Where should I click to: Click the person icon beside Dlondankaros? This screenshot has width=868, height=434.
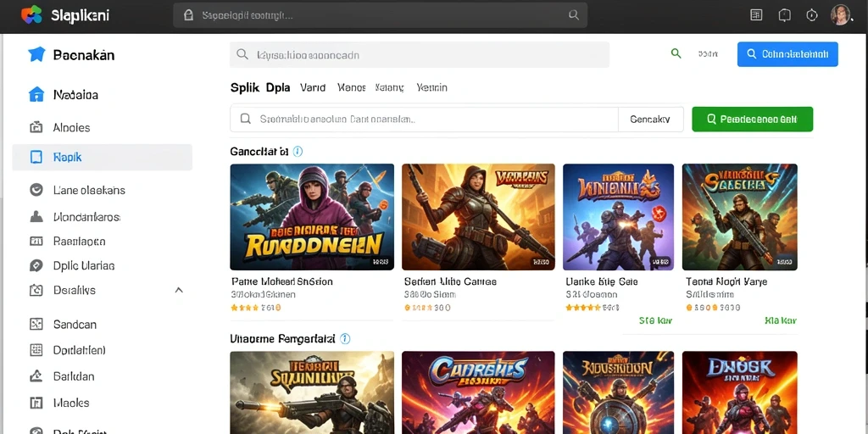pos(36,216)
